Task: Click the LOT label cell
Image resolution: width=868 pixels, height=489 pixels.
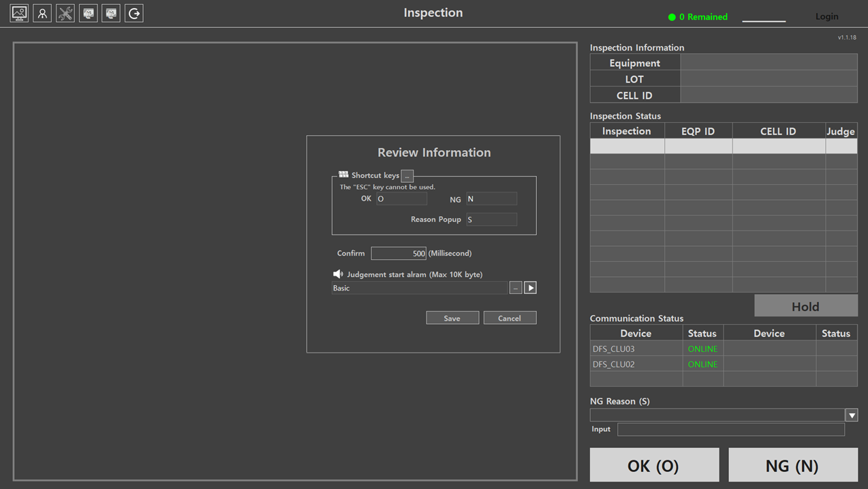Action: point(635,79)
